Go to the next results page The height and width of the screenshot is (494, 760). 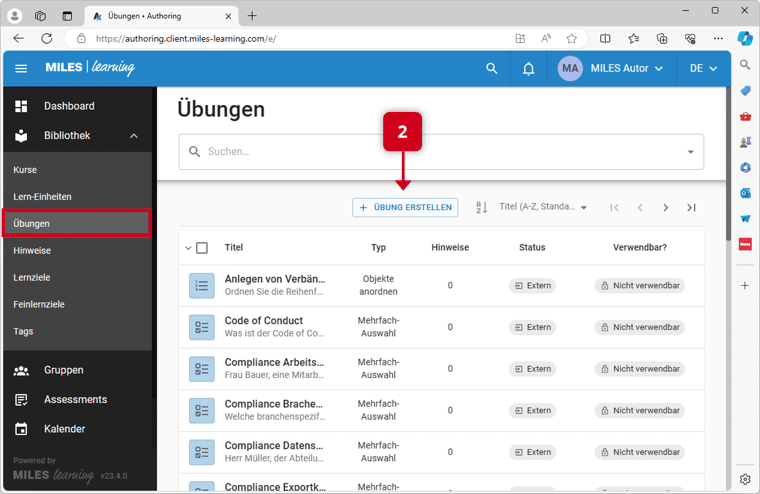tap(666, 207)
